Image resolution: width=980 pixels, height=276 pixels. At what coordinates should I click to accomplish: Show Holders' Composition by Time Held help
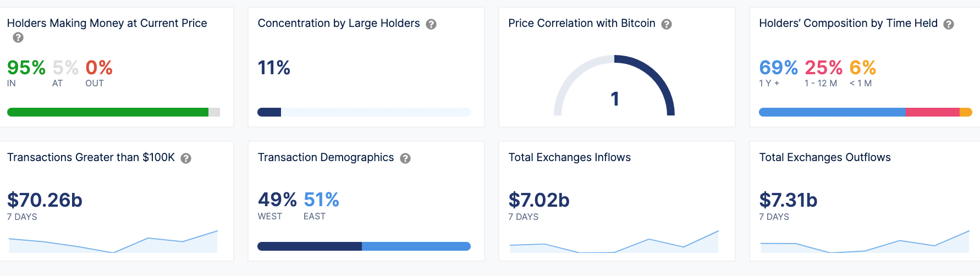[949, 24]
